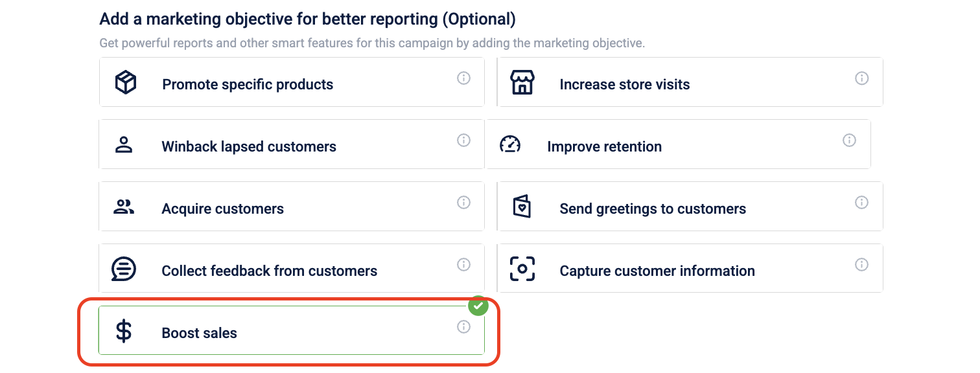Click the person icon for Winback lapsed customers
The image size is (980, 373).
pyautogui.click(x=123, y=145)
